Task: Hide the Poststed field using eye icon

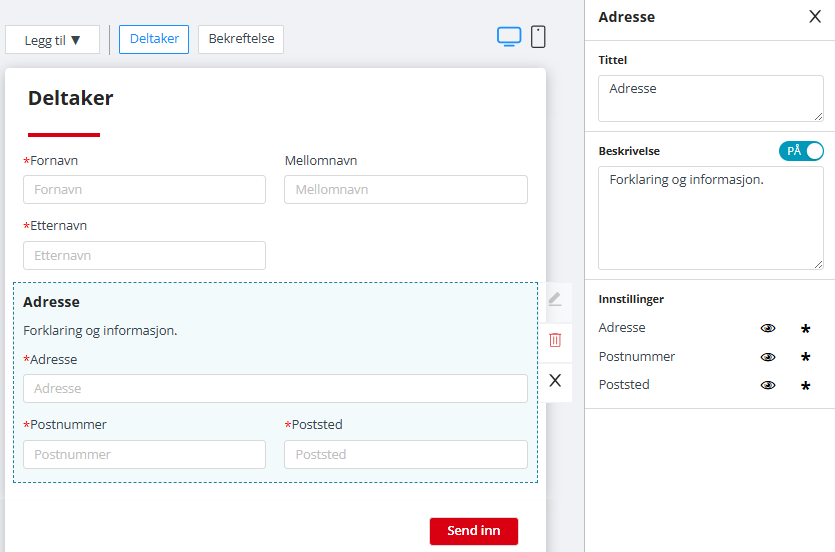Action: [768, 385]
